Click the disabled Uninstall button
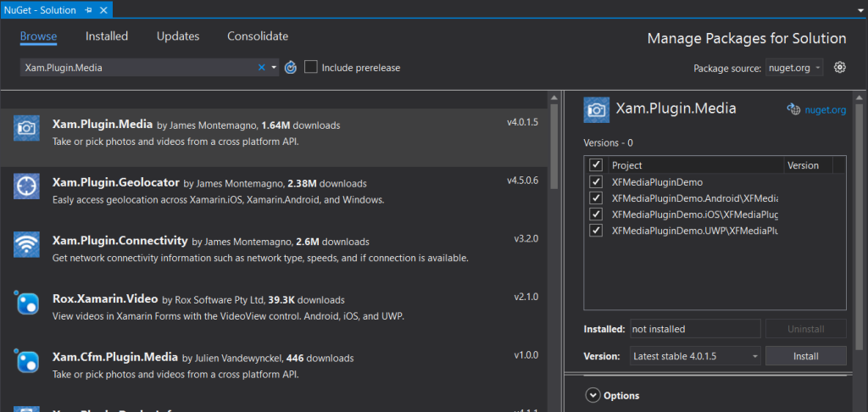The width and height of the screenshot is (868, 412). (805, 329)
